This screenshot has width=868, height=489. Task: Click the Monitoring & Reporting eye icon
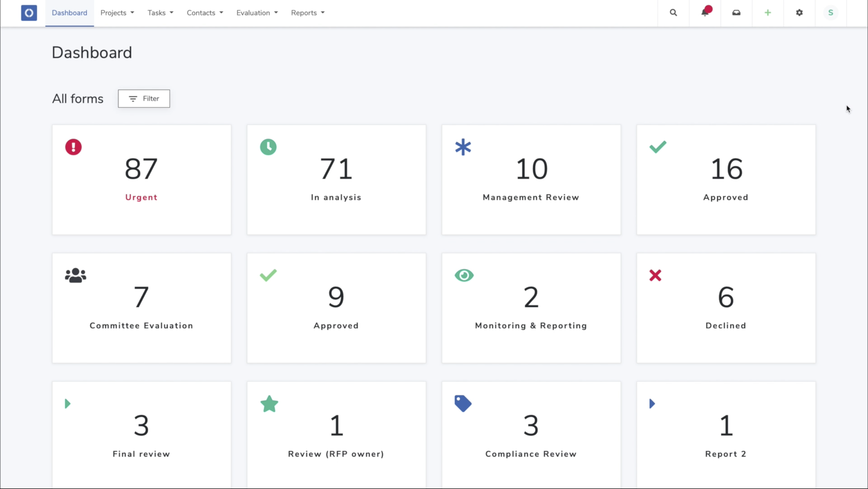(464, 275)
